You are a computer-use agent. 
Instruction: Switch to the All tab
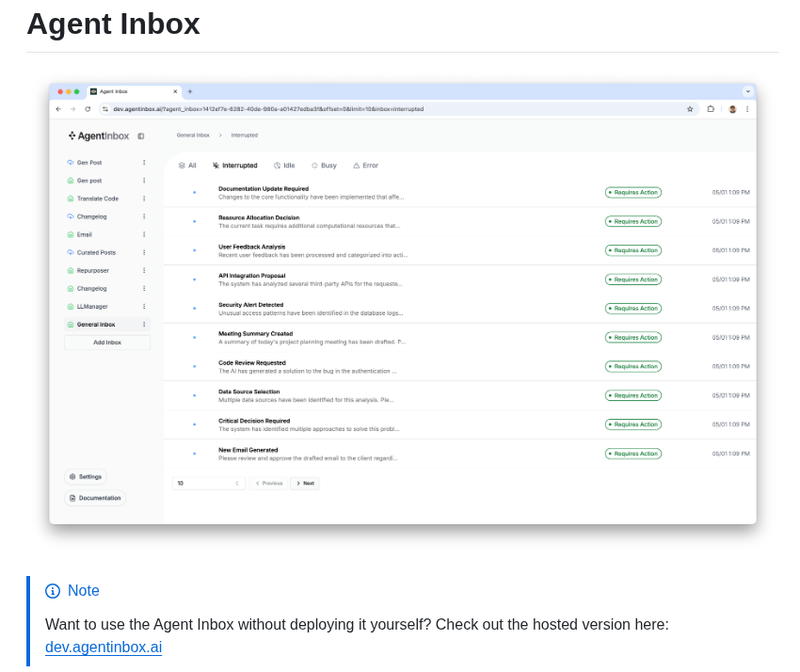click(187, 166)
